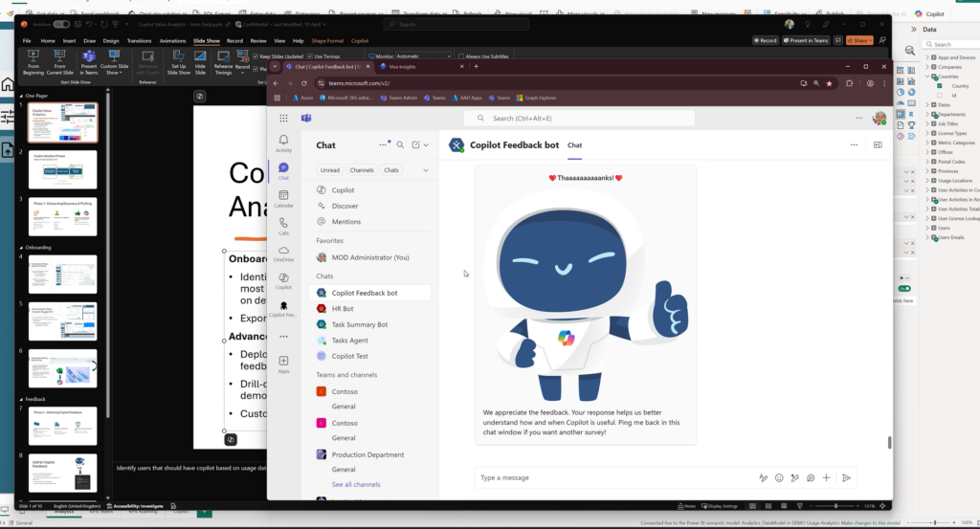
Task: Toggle green switch in Power BI pane
Action: click(x=904, y=289)
